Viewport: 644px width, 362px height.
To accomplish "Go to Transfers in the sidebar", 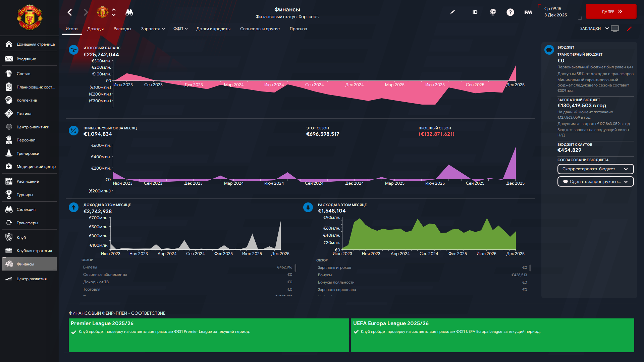I will coord(27,223).
